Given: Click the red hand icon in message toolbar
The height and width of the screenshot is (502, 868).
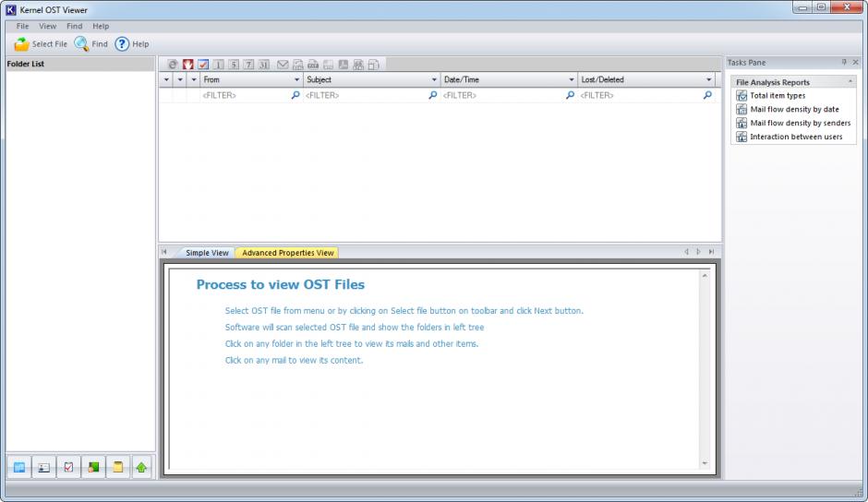Looking at the screenshot, I should click(x=188, y=65).
